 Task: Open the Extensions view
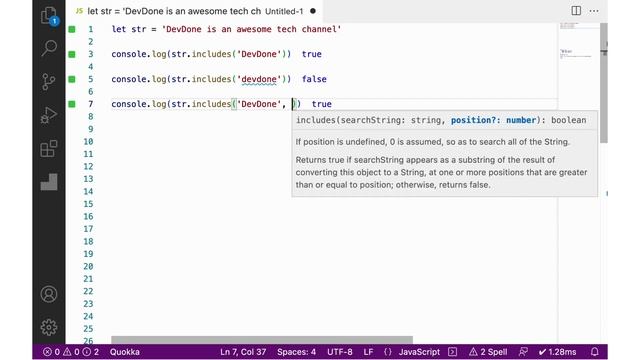49,148
